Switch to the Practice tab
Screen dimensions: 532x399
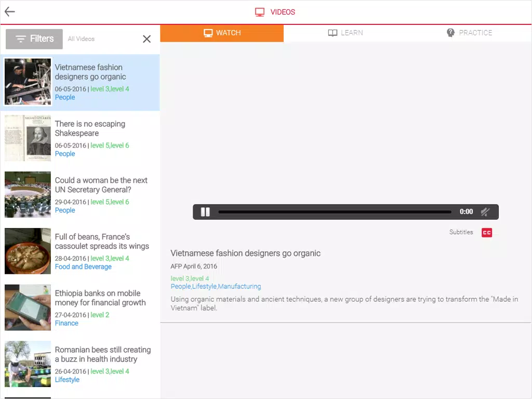click(x=469, y=33)
